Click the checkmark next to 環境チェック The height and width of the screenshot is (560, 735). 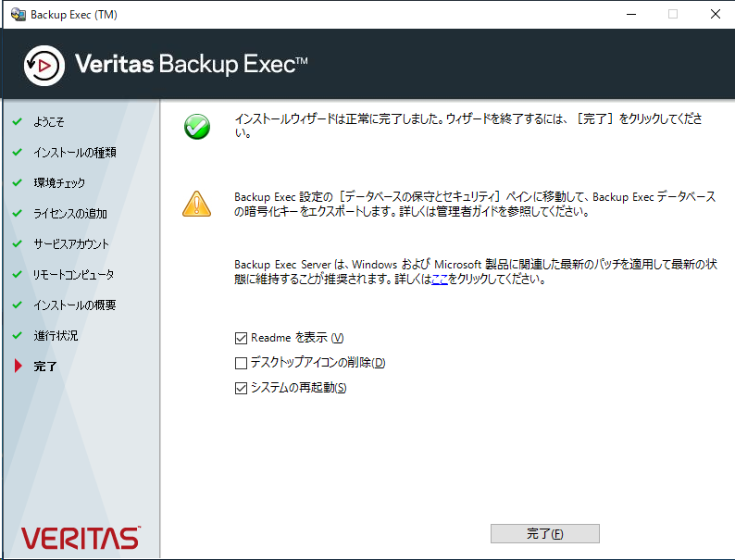(x=18, y=182)
